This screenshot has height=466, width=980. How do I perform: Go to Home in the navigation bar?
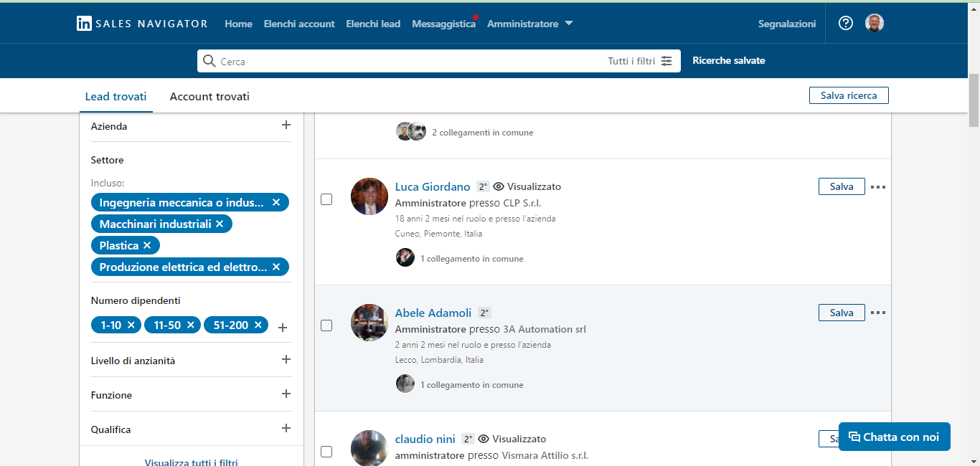click(238, 24)
